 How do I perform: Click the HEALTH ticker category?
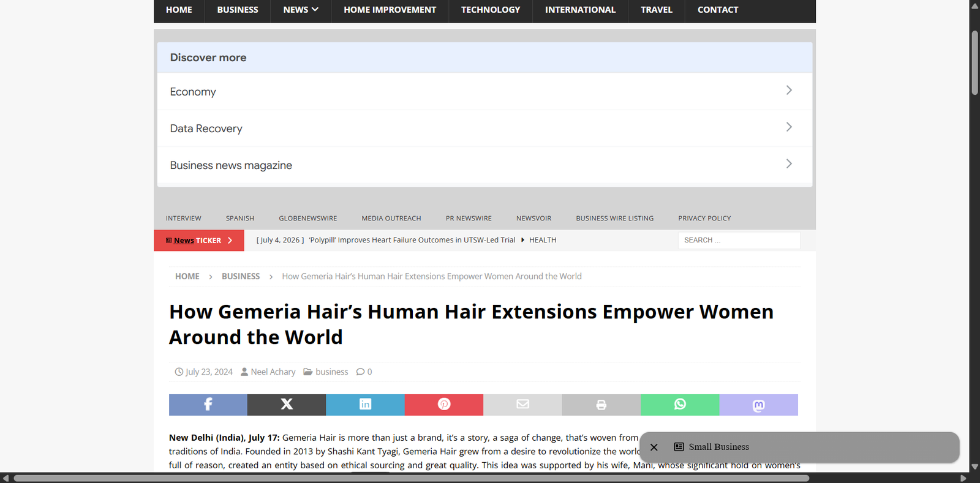[543, 240]
